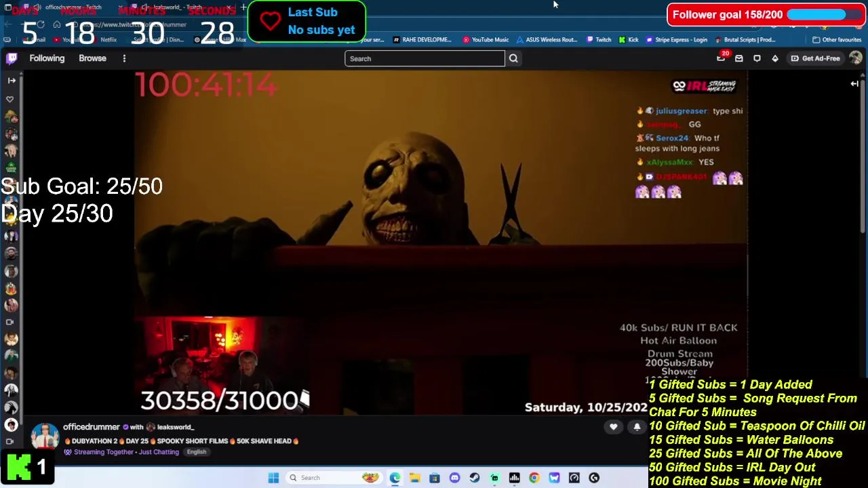
Task: Click the 30358/31000 counter text
Action: (219, 401)
